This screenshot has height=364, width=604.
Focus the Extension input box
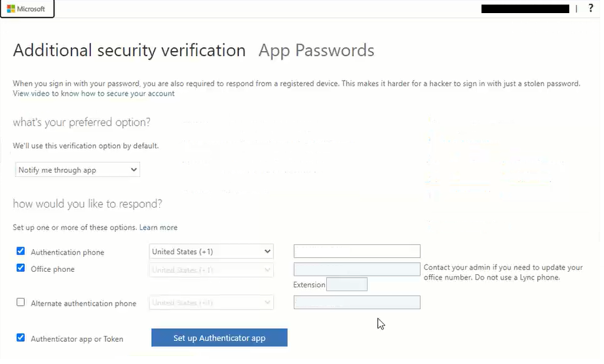coord(347,284)
